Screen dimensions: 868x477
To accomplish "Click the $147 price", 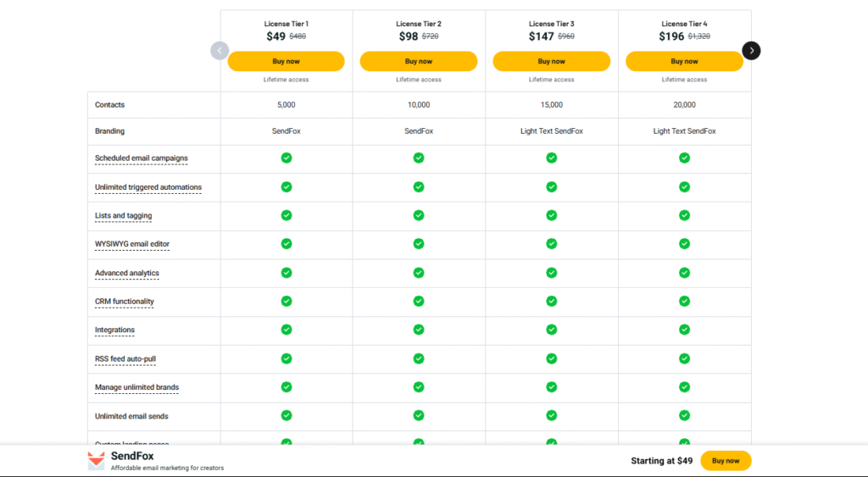I will tap(542, 36).
